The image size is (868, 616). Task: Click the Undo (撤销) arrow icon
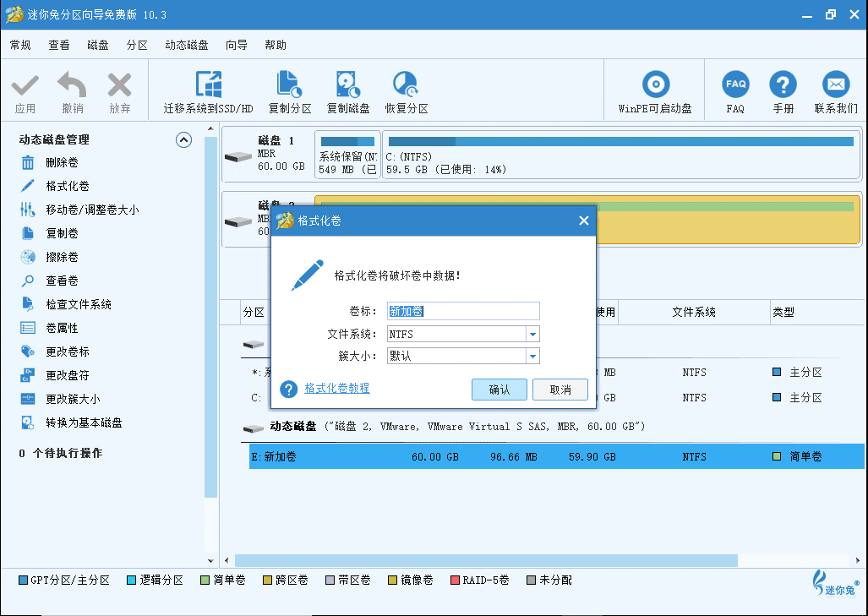point(72,84)
